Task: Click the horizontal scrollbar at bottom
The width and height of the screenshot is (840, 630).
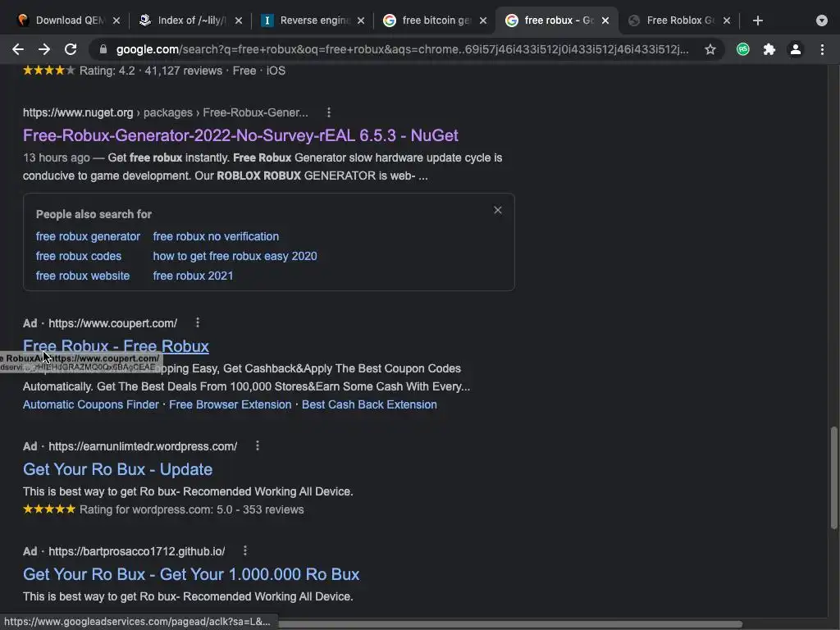Action: pyautogui.click(x=509, y=624)
